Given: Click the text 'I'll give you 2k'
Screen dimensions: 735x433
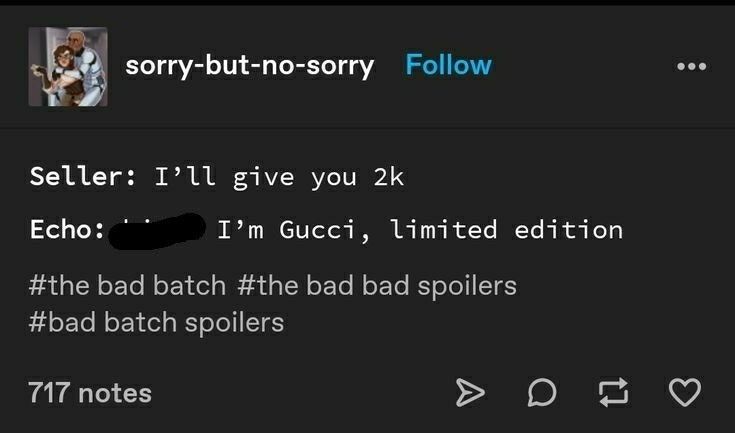Looking at the screenshot, I should coord(279,178).
